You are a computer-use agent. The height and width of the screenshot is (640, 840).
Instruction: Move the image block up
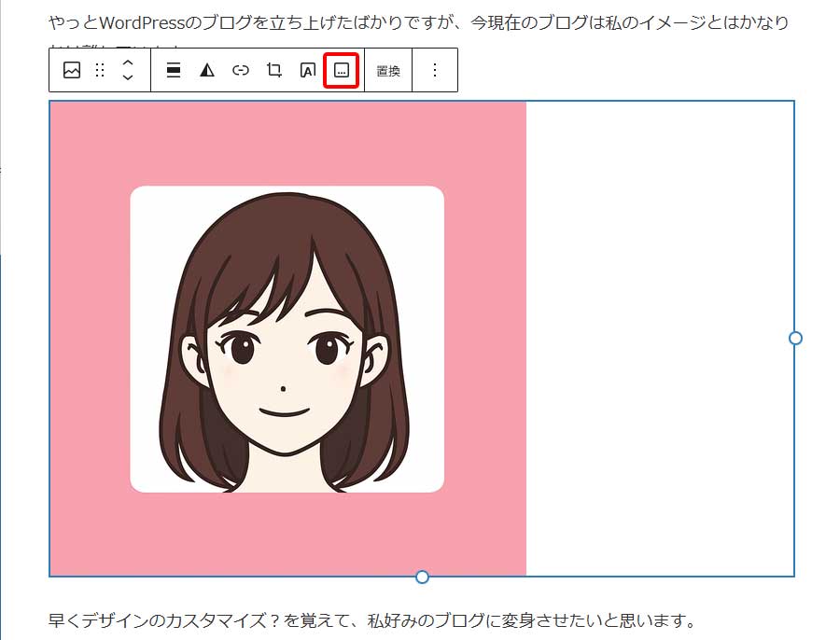pyautogui.click(x=128, y=63)
